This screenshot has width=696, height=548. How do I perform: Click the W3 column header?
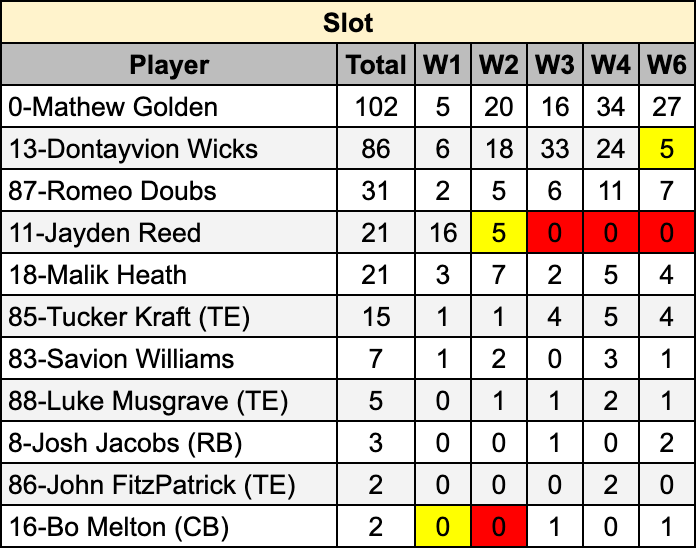coord(553,65)
